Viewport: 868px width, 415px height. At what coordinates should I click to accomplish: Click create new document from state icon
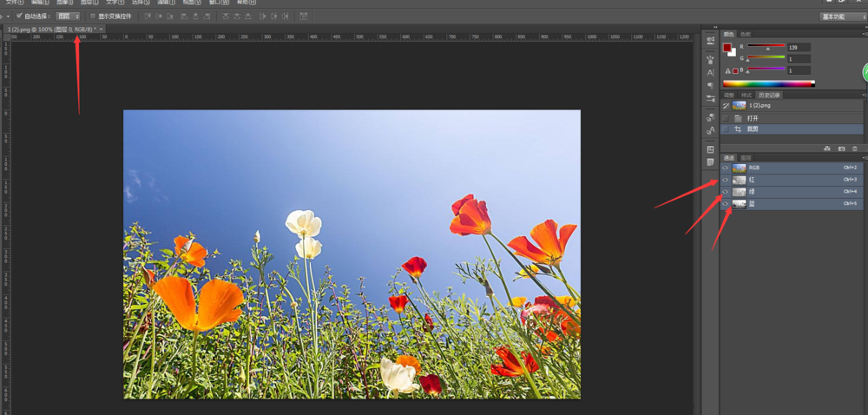pos(826,148)
